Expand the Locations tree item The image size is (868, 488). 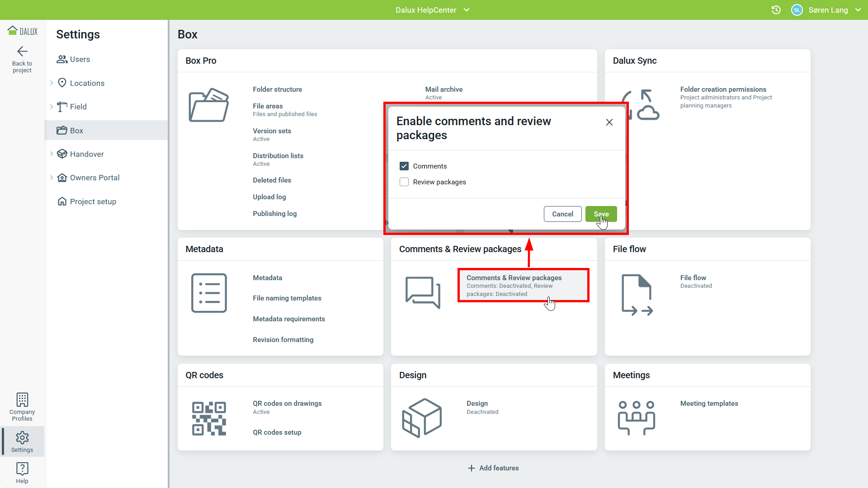click(52, 83)
